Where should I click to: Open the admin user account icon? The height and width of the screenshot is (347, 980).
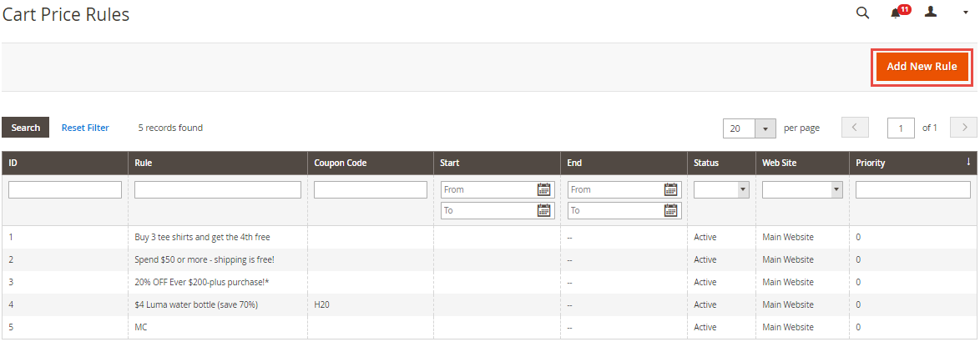coord(932,13)
